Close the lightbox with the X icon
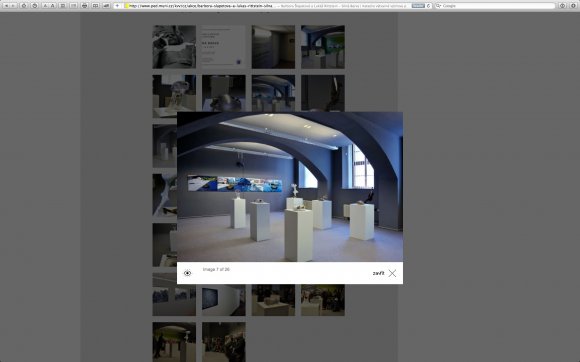The height and width of the screenshot is (362, 580). [x=392, y=273]
